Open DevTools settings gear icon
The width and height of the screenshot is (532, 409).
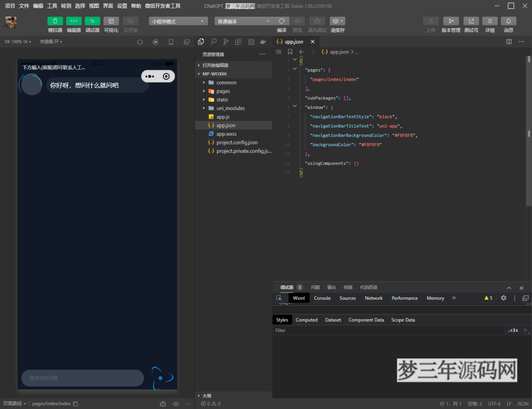[503, 298]
